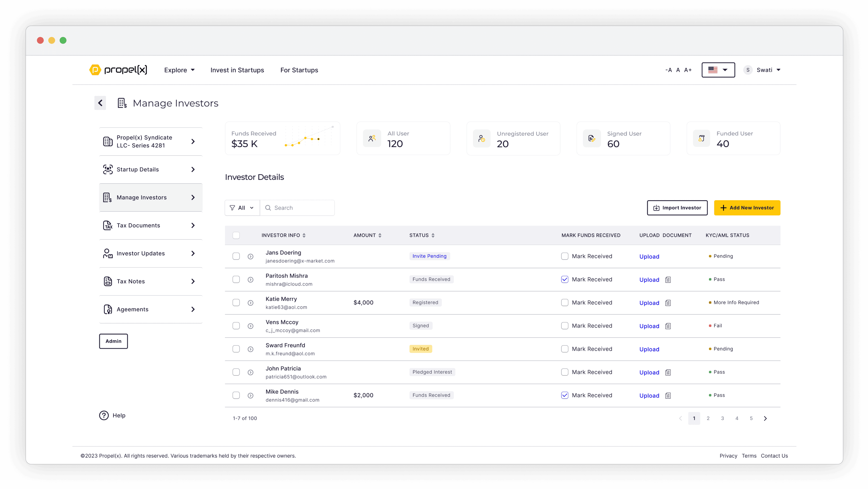Click the Add New Investor button
Image resolution: width=868 pixels, height=489 pixels.
click(x=747, y=208)
